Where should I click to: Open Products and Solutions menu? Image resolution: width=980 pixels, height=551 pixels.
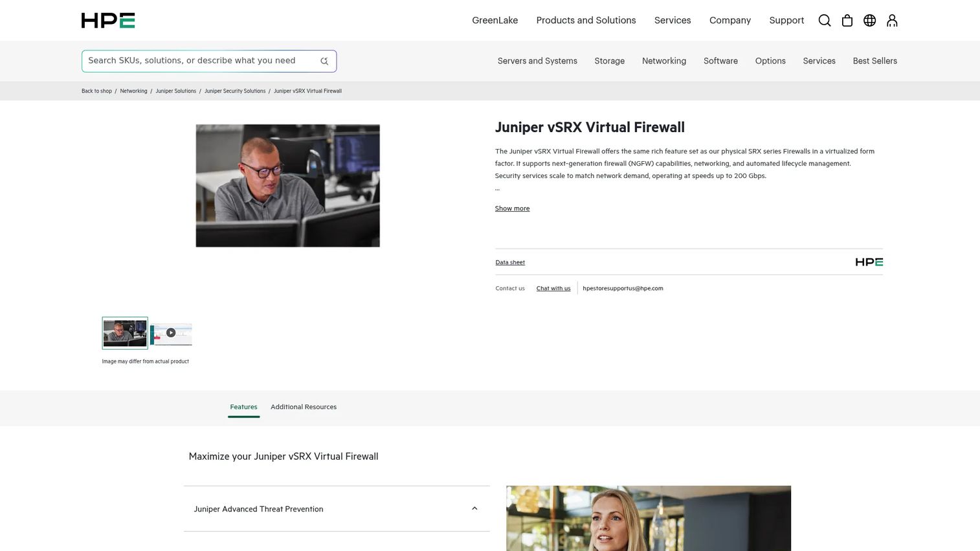click(586, 21)
